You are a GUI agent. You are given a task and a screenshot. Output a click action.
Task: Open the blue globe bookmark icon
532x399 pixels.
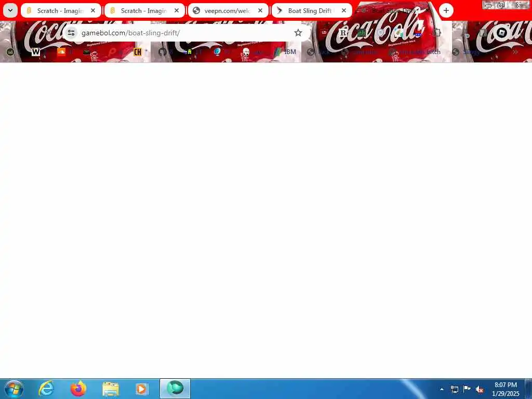click(x=217, y=52)
